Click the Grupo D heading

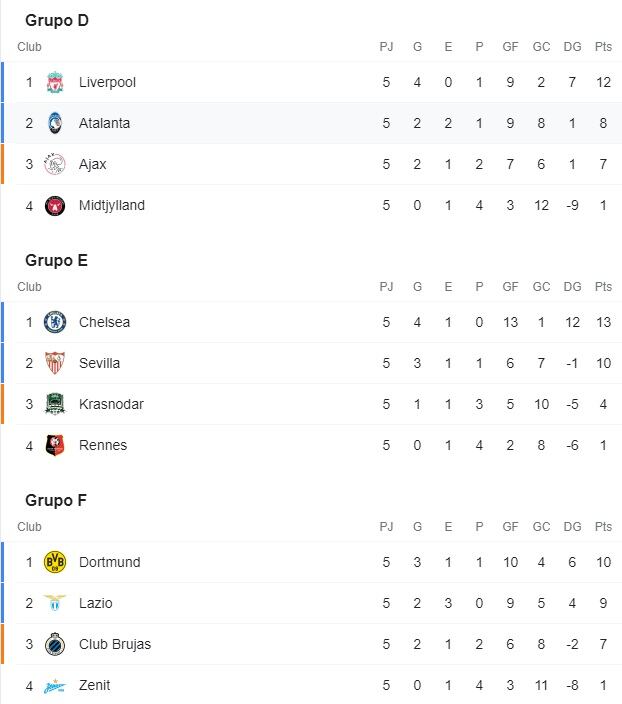57,20
